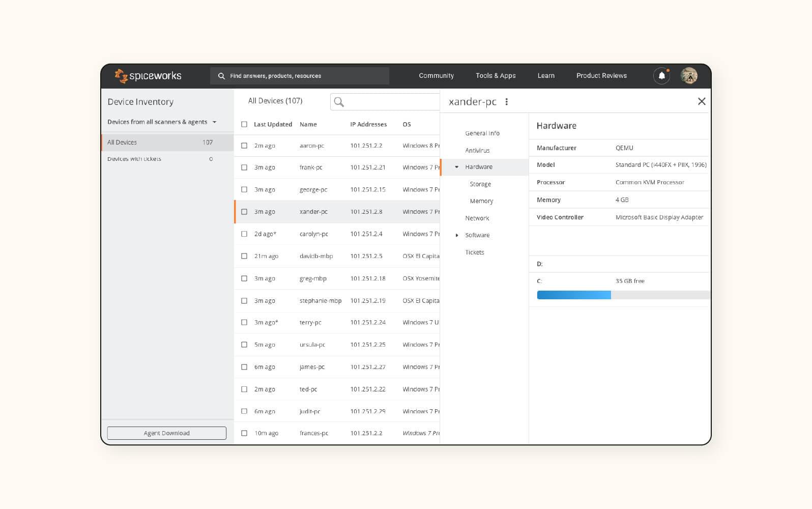The image size is (812, 509).
Task: Check the davidb-mbp row checkbox
Action: pos(244,256)
